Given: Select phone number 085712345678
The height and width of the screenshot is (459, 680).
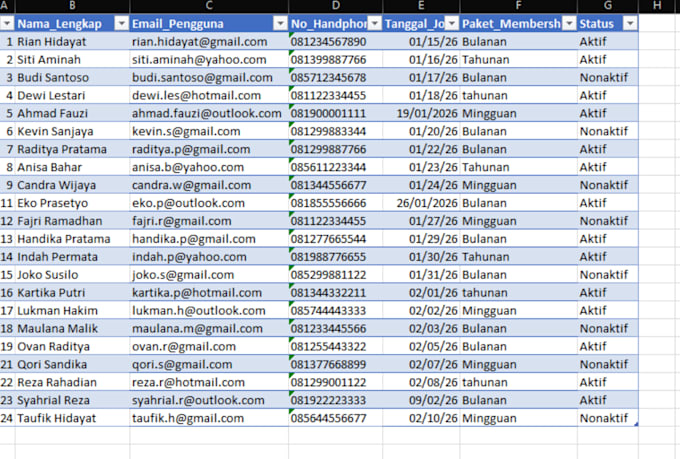Looking at the screenshot, I should point(336,77).
